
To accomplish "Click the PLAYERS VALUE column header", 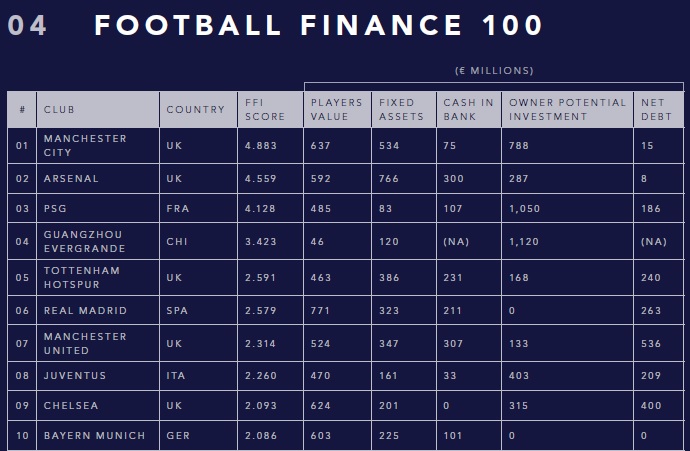I will click(x=337, y=110).
